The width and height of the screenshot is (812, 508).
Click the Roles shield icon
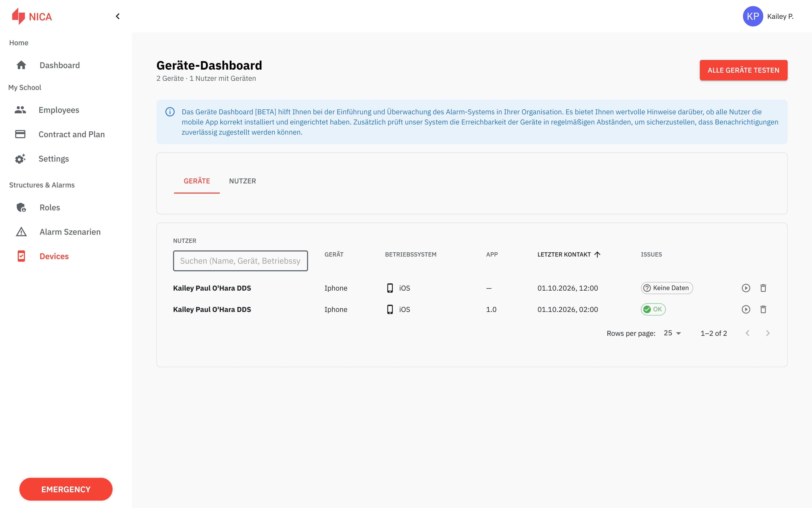[x=21, y=207]
